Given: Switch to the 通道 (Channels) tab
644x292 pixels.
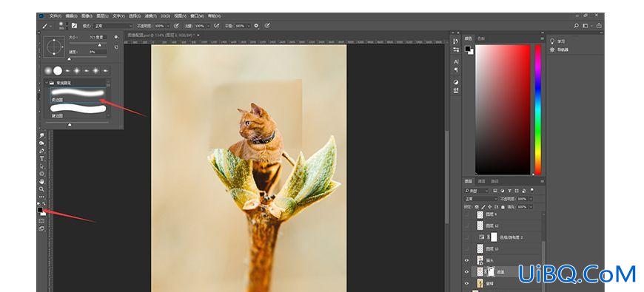Looking at the screenshot, I should (x=481, y=181).
